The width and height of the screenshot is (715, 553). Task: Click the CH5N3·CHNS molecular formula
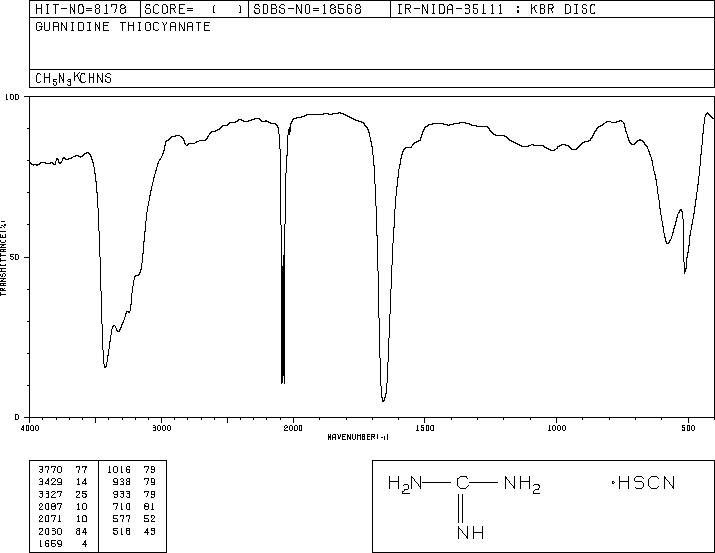coord(73,78)
